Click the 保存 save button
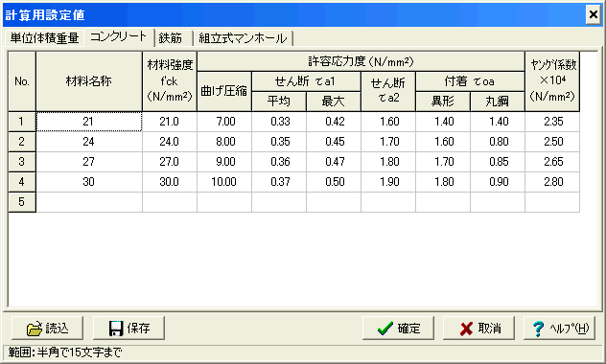This screenshot has height=364, width=606. pos(128,329)
